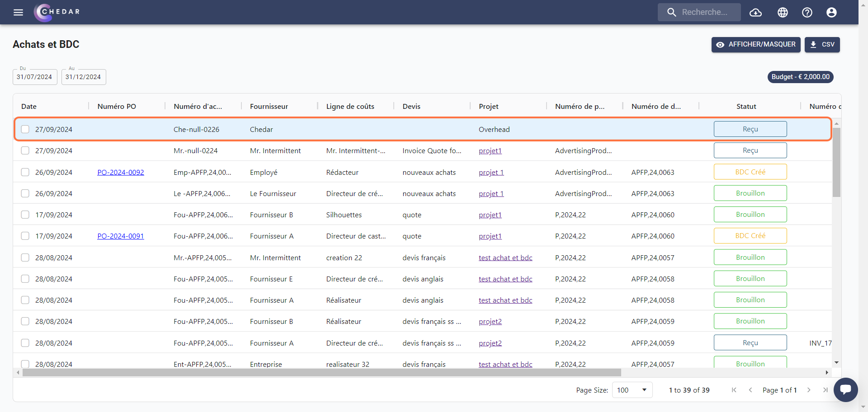Open projet2 link in Fournisseur B row
Image resolution: width=868 pixels, height=412 pixels.
[x=490, y=321]
